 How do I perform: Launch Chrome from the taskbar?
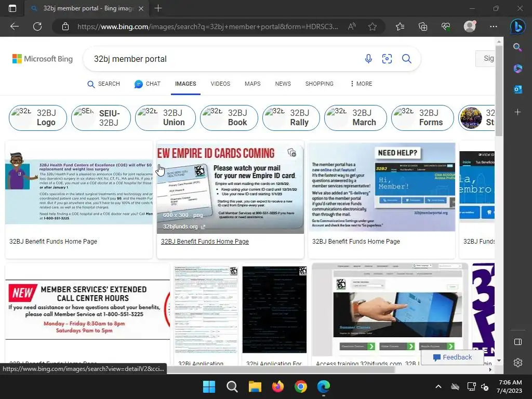coord(301,387)
